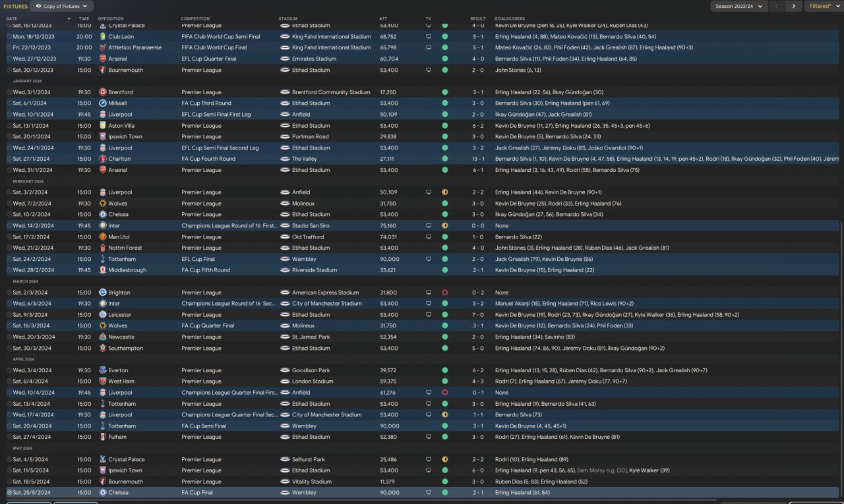
Task: Toggle the selection circle for Sat, 11/5/2024
Action: coord(9,470)
